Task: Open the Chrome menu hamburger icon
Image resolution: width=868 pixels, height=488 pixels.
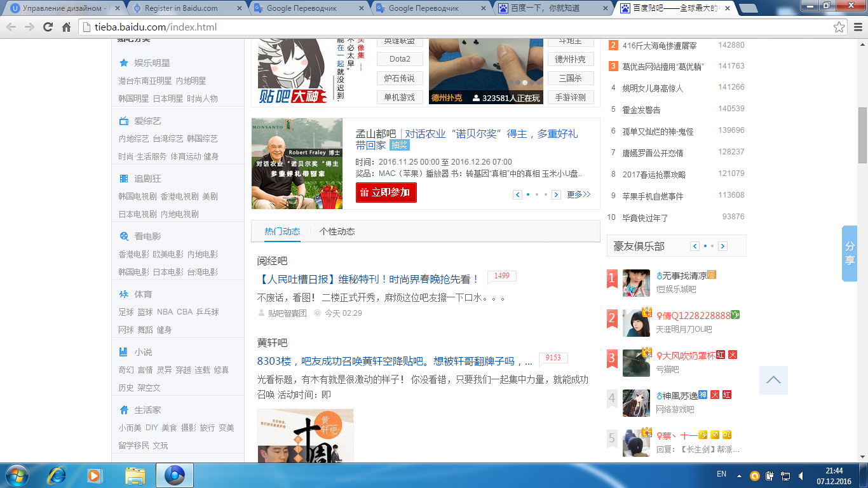Action: [x=857, y=27]
